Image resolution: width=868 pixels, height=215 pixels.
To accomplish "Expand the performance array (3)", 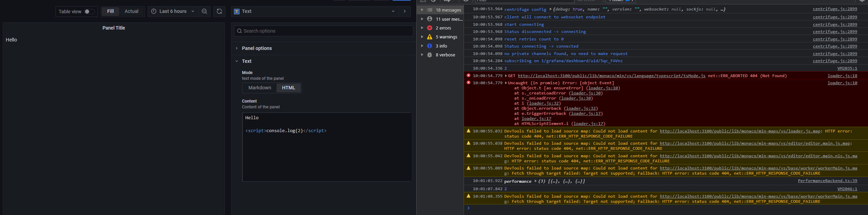I will 535,181.
